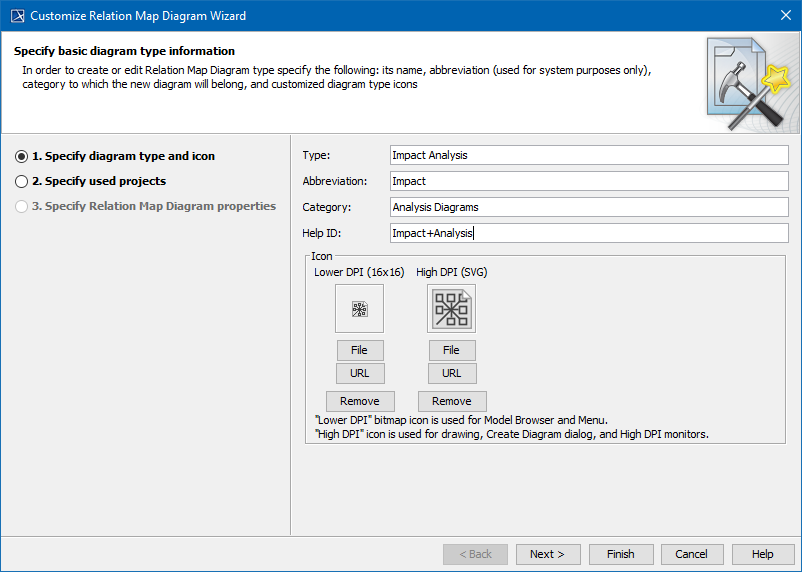Click the Type text field
The image size is (802, 572).
pos(588,155)
